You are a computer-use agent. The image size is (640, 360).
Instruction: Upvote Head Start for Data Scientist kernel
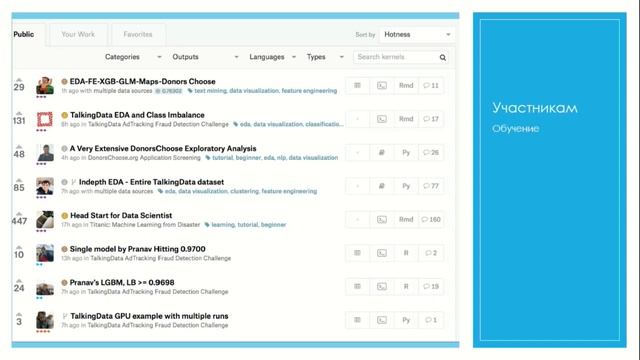point(19,213)
